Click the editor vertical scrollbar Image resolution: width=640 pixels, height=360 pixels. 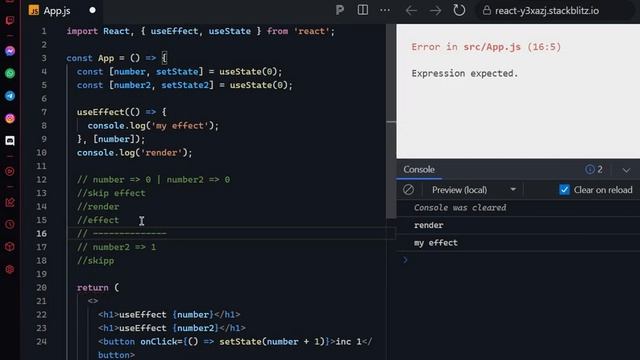391,122
